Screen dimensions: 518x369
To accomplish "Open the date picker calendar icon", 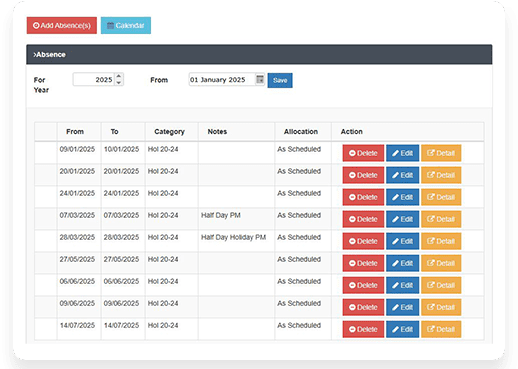I will [260, 79].
